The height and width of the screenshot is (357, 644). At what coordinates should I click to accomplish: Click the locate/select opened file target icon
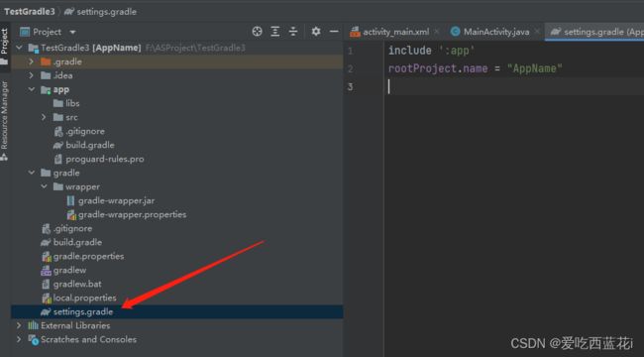tap(258, 32)
